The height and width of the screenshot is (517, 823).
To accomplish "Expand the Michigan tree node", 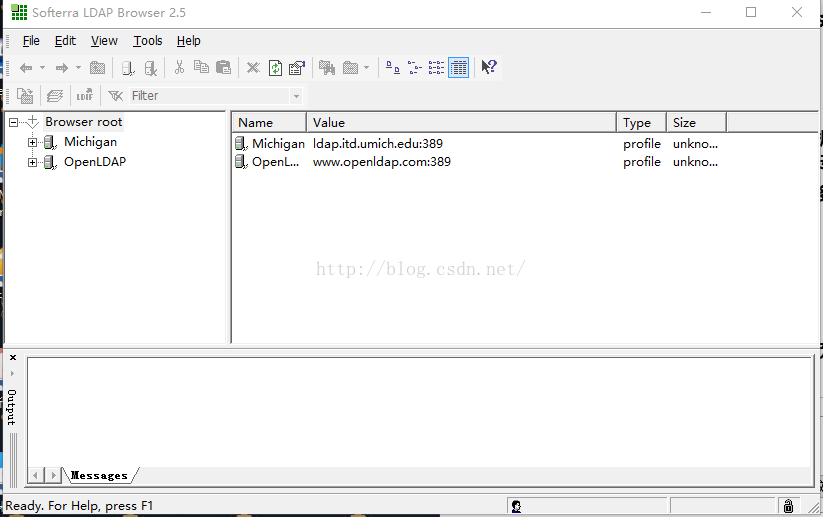I will [x=32, y=142].
